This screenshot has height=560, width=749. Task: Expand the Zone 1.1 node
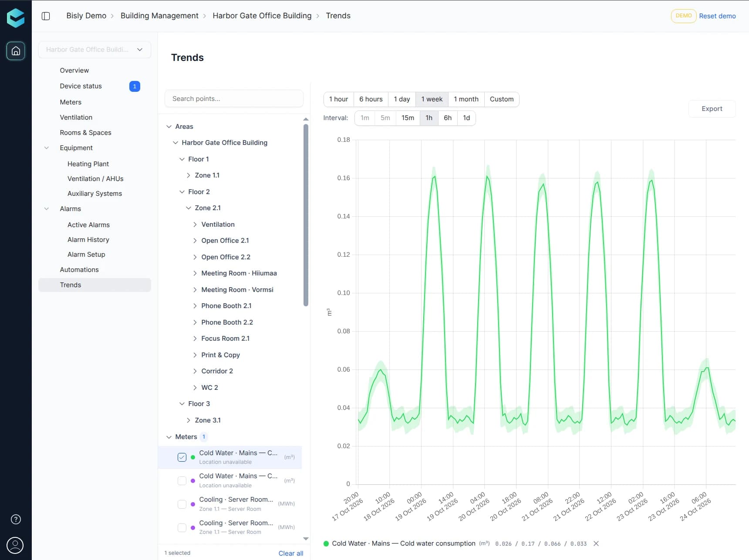coord(189,175)
